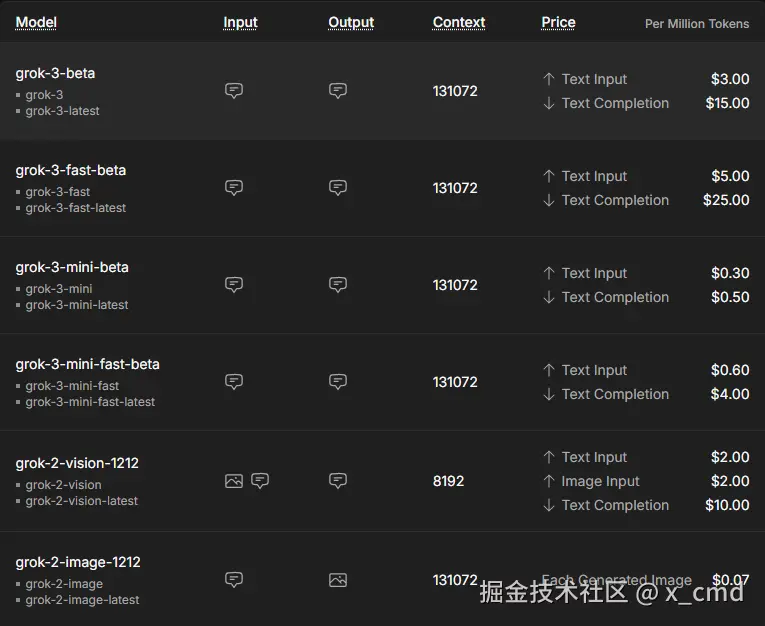
Task: Click the Input column header
Action: coord(240,22)
